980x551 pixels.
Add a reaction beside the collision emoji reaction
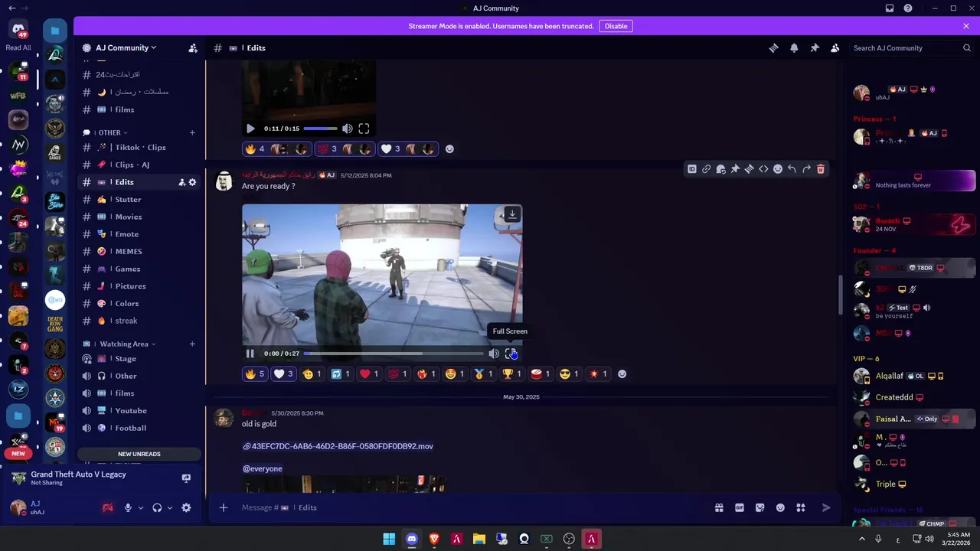click(x=622, y=374)
